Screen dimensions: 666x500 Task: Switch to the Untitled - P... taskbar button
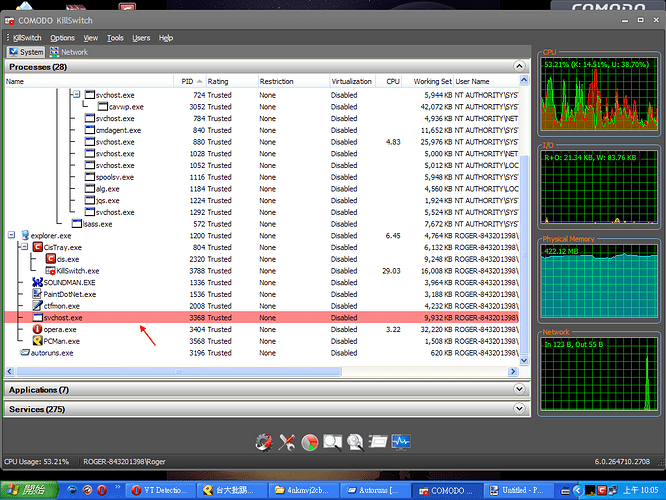(x=518, y=490)
